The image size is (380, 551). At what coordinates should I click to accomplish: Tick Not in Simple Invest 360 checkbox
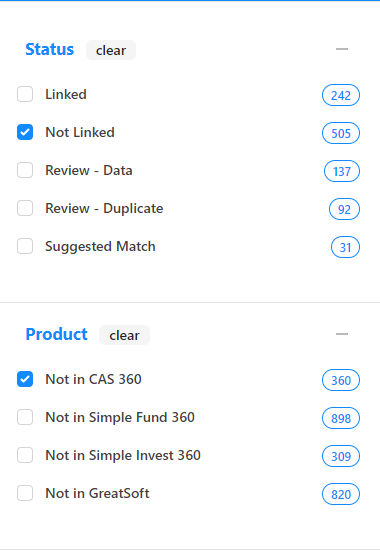coord(25,455)
